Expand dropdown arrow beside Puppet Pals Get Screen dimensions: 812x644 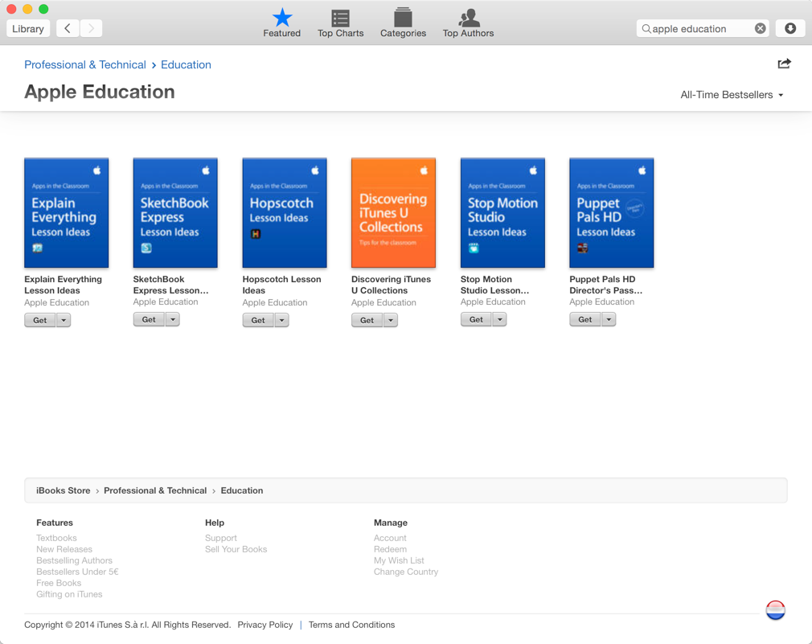(x=609, y=319)
